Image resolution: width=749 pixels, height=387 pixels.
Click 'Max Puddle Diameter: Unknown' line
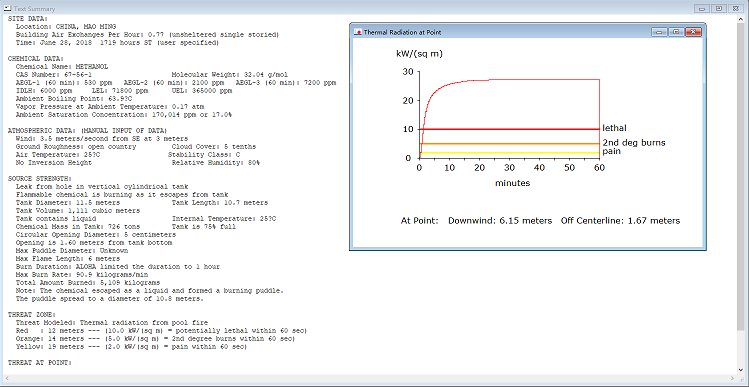pyautogui.click(x=72, y=251)
